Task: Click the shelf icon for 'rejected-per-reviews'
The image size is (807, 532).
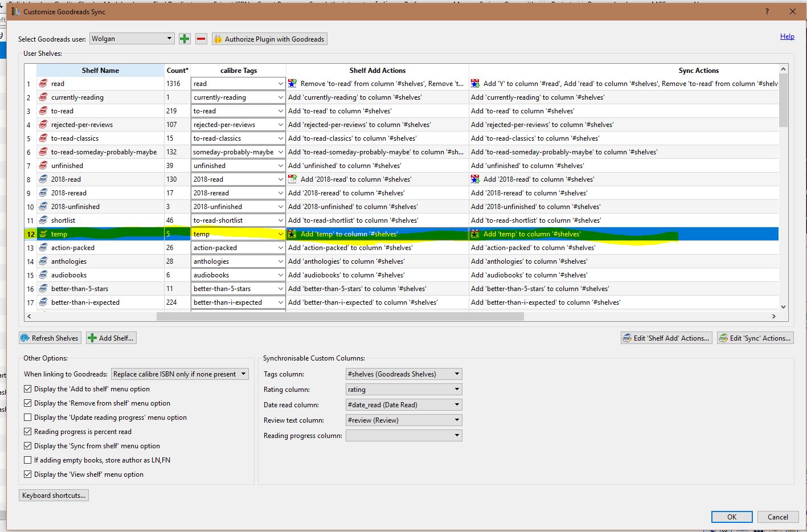Action: pyautogui.click(x=43, y=125)
